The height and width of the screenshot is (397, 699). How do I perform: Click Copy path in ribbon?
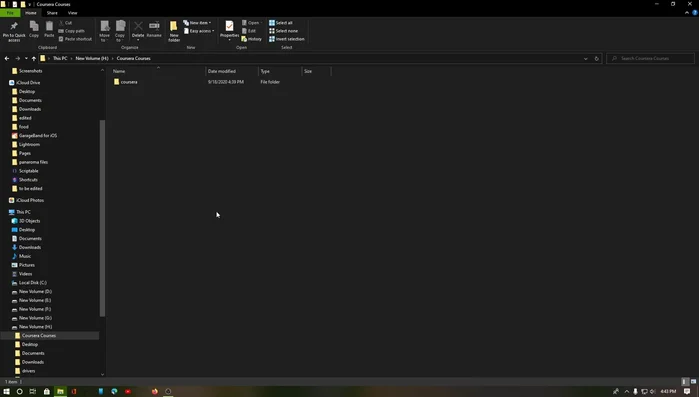click(71, 31)
